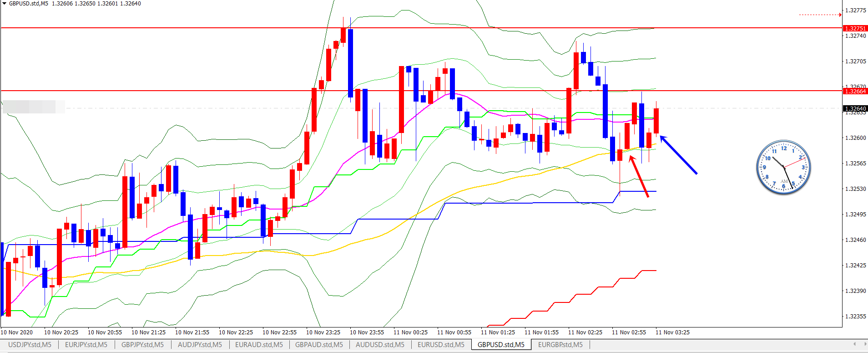Click the 1.32390 price scale value
This screenshot has width=868, height=353.
(855, 291)
